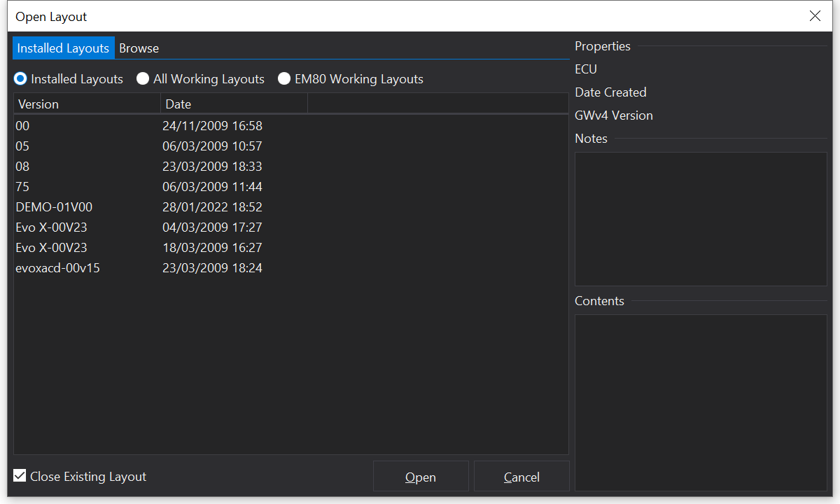Sort list by Version column header
Image resolution: width=840 pixels, height=504 pixels.
[x=87, y=104]
